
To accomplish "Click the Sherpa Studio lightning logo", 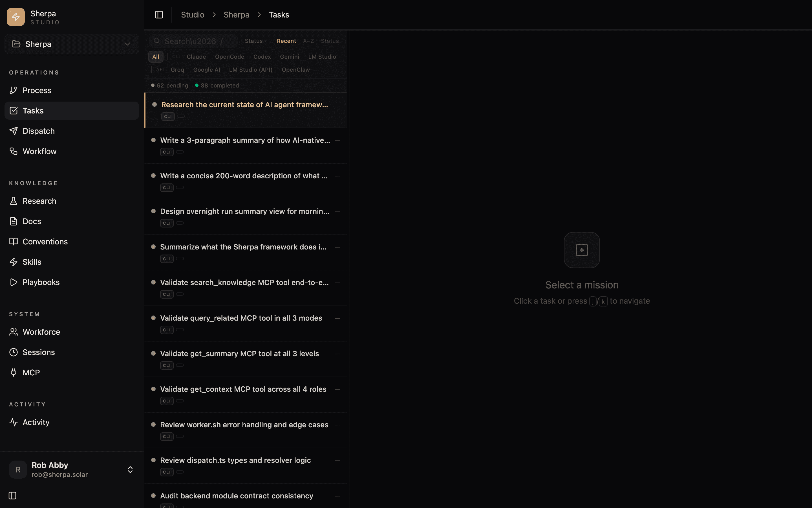I will tap(16, 17).
